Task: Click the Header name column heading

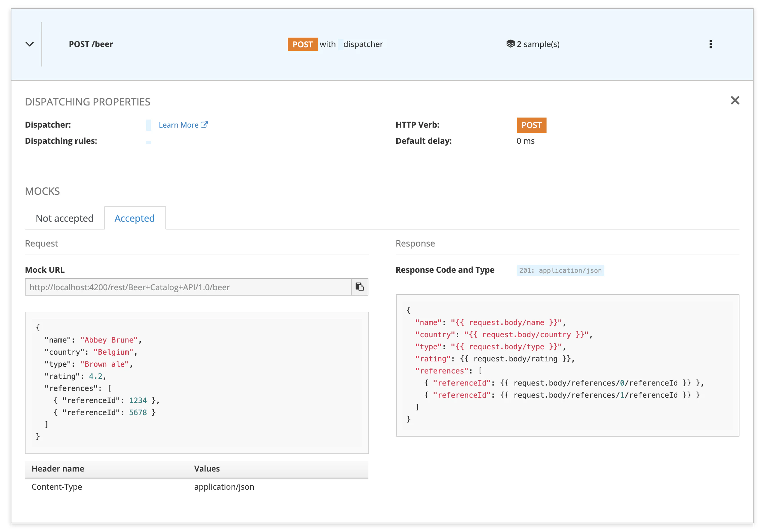Action: 58,469
